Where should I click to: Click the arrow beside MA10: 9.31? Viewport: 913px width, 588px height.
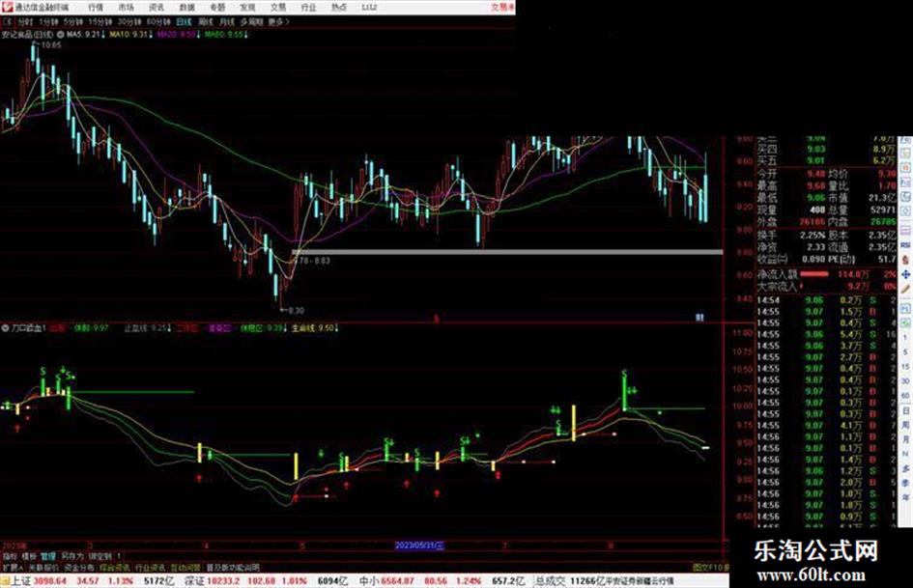coord(151,35)
